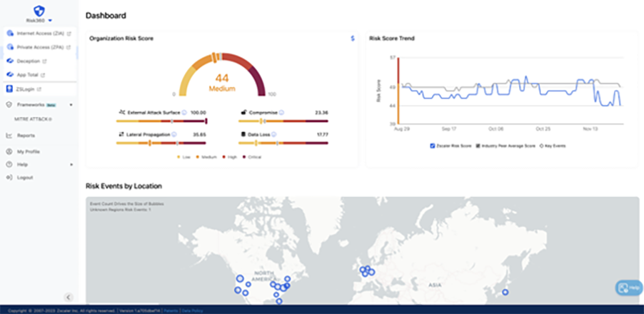
Task: Click the Risk360 shield logo icon
Action: [x=39, y=10]
